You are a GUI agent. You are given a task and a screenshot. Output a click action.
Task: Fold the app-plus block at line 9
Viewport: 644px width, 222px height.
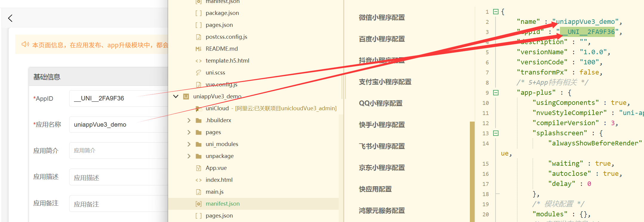(x=496, y=93)
